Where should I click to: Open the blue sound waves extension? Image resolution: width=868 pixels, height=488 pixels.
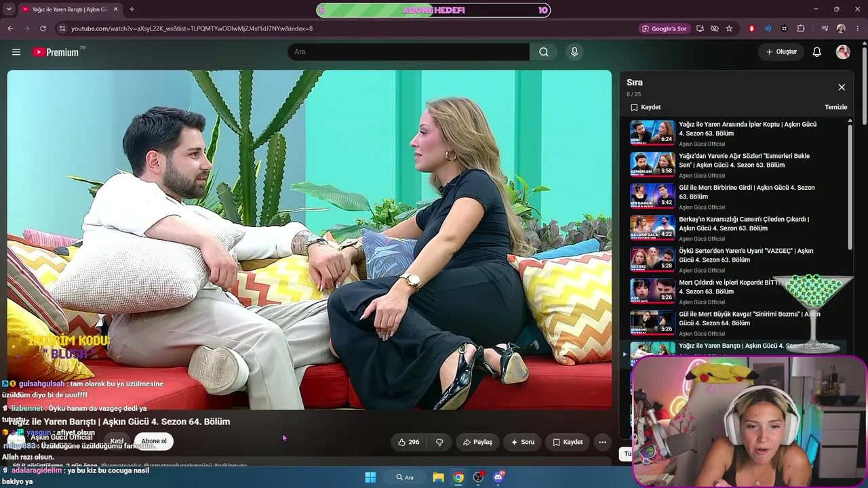[x=768, y=28]
